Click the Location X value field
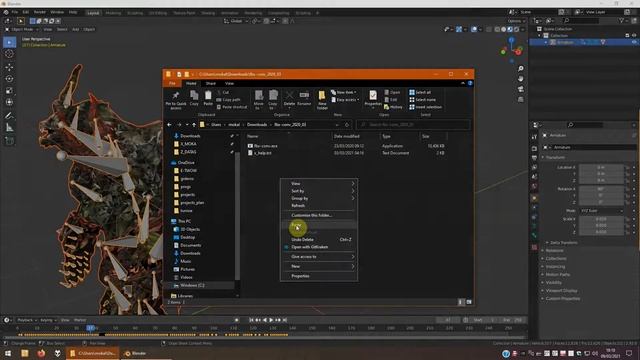The width and height of the screenshot is (640, 360). 601,167
